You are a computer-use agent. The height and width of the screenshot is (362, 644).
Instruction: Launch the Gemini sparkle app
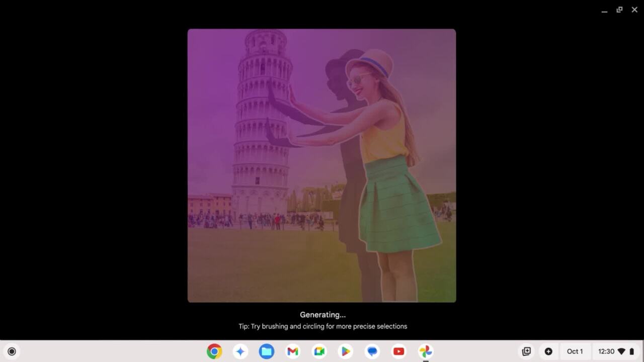tap(240, 351)
